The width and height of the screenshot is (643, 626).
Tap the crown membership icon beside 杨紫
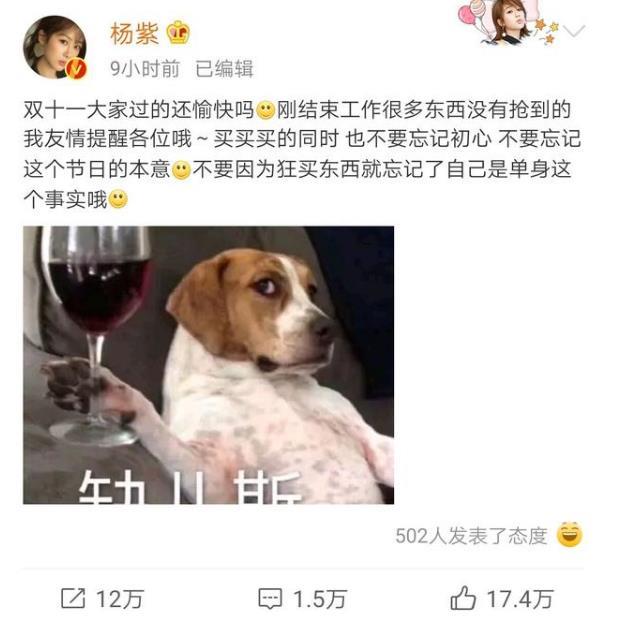click(x=178, y=32)
